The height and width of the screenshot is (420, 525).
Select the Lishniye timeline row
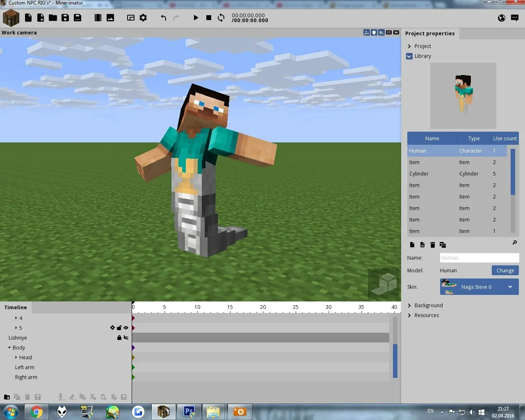click(x=66, y=338)
